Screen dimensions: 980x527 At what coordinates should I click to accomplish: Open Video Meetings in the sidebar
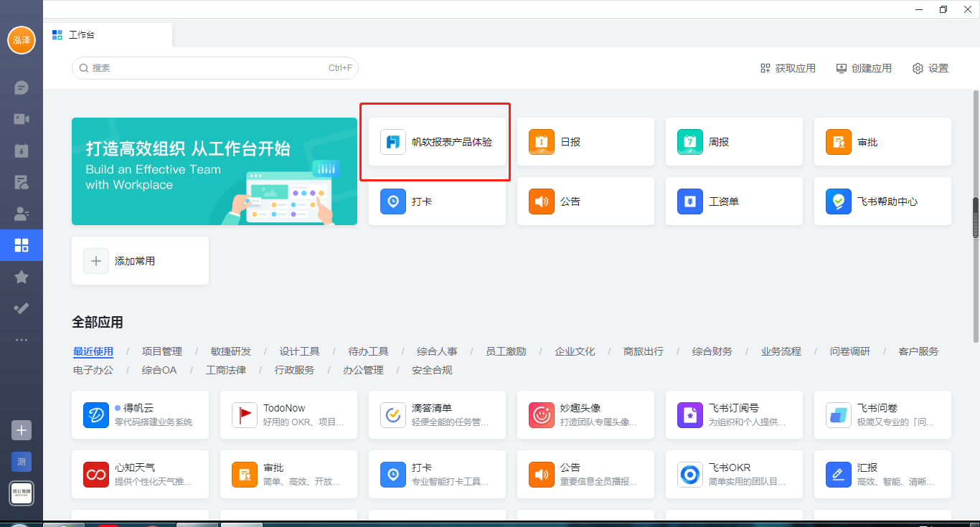(x=22, y=119)
